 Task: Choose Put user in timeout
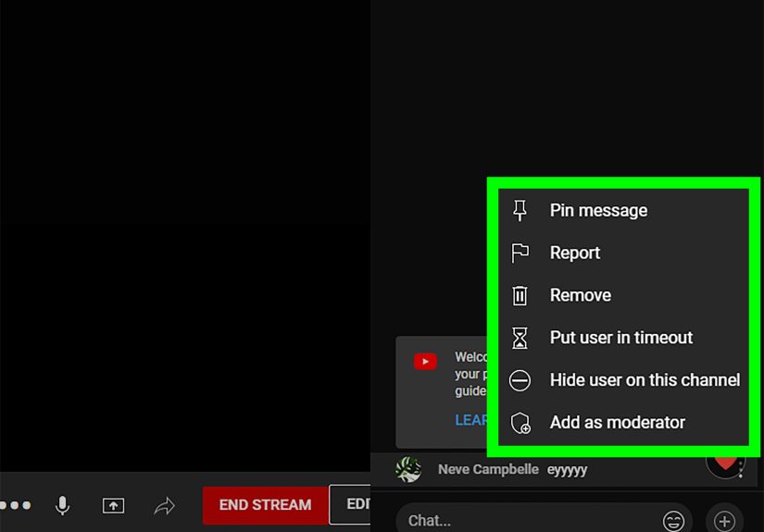tap(623, 338)
